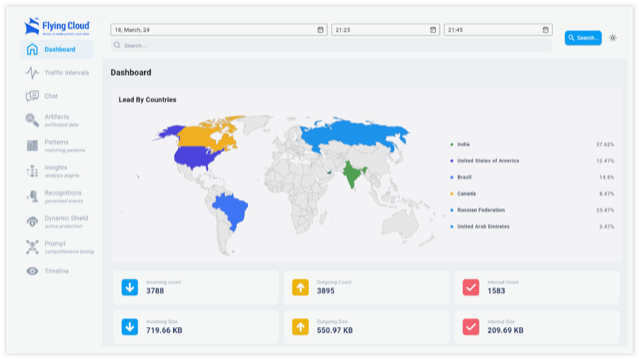Click the Prompt tuning icon

[32, 247]
